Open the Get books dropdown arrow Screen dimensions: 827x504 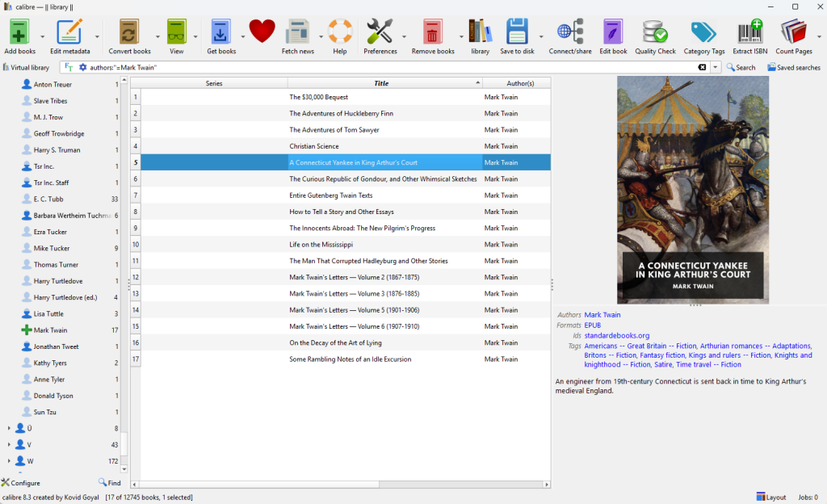(242, 37)
